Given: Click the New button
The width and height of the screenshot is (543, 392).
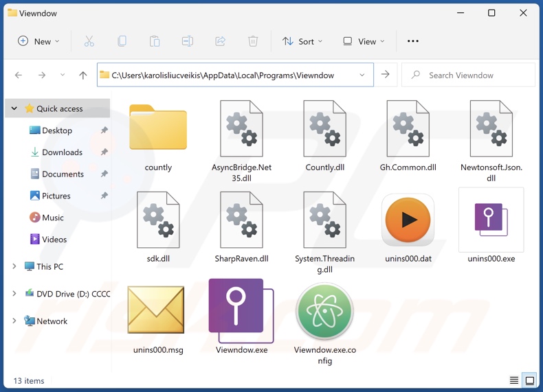Looking at the screenshot, I should pyautogui.click(x=38, y=41).
